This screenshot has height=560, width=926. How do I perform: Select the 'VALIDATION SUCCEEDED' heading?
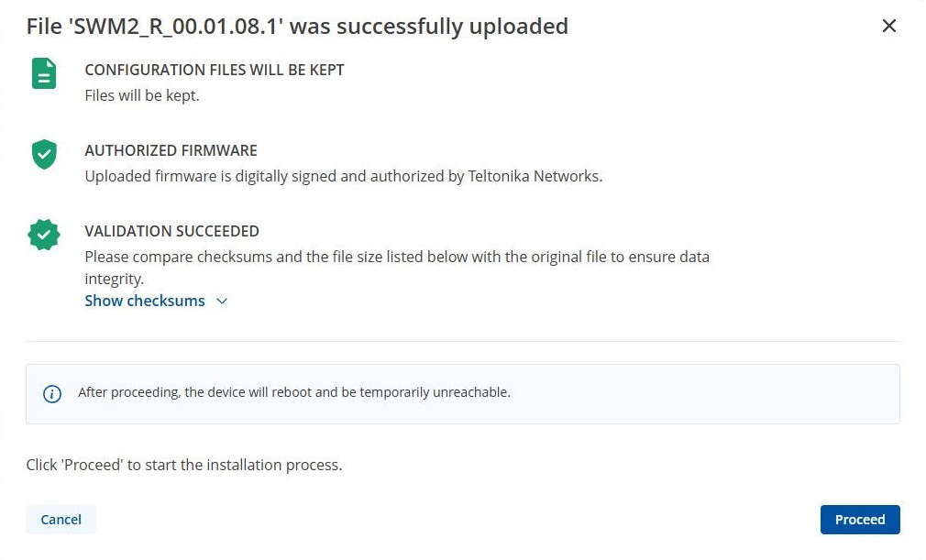[x=171, y=231]
